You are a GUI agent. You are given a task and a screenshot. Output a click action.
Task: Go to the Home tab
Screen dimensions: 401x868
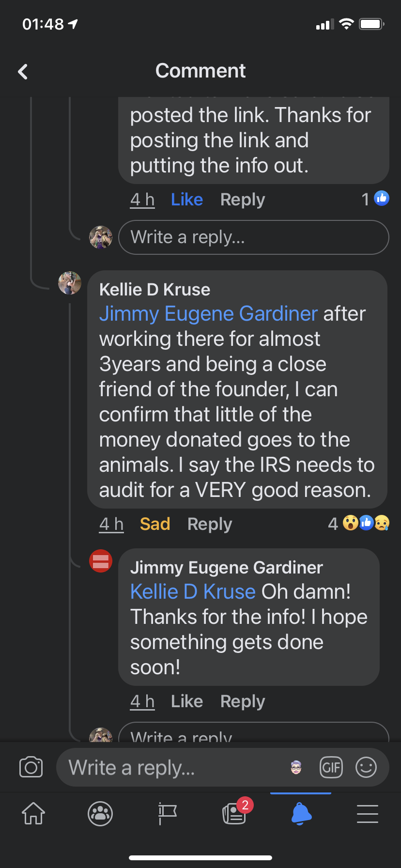pos(33,813)
